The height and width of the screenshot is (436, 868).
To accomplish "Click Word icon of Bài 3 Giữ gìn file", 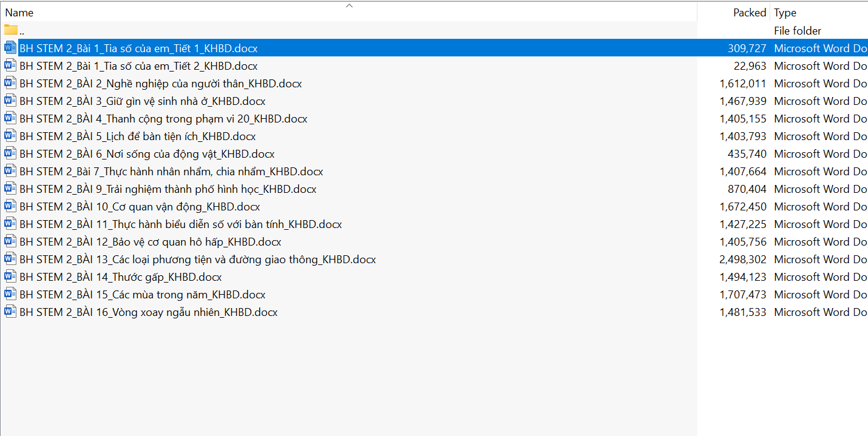I will [10, 101].
